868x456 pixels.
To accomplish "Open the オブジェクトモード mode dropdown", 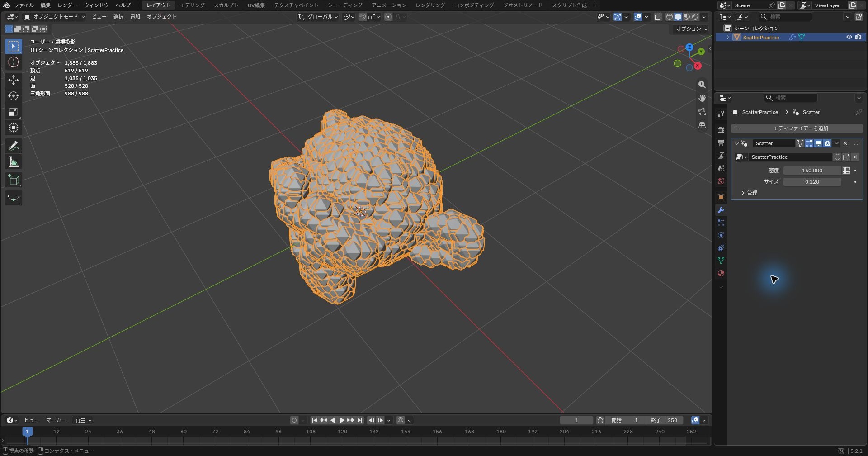I will point(54,17).
